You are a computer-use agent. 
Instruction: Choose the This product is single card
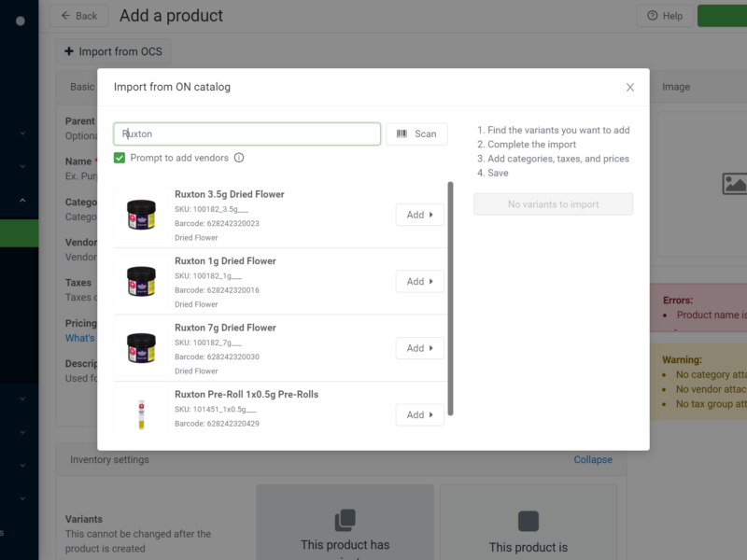tap(529, 523)
